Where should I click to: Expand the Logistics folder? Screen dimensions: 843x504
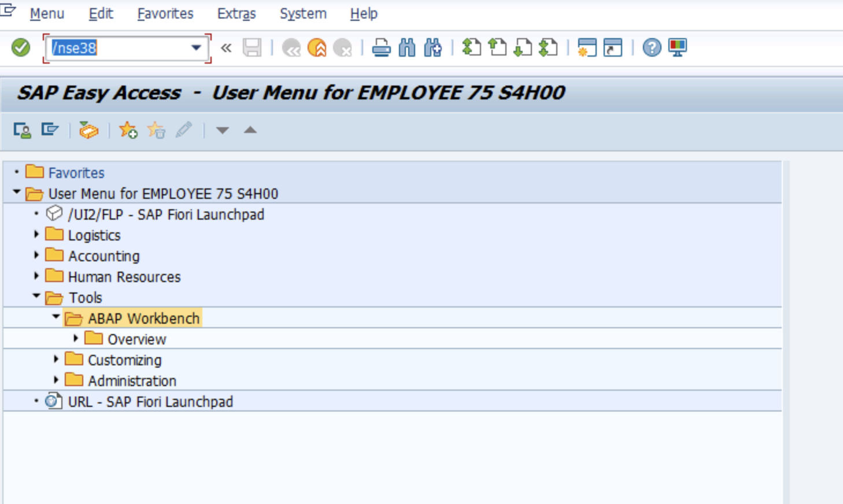click(x=36, y=234)
